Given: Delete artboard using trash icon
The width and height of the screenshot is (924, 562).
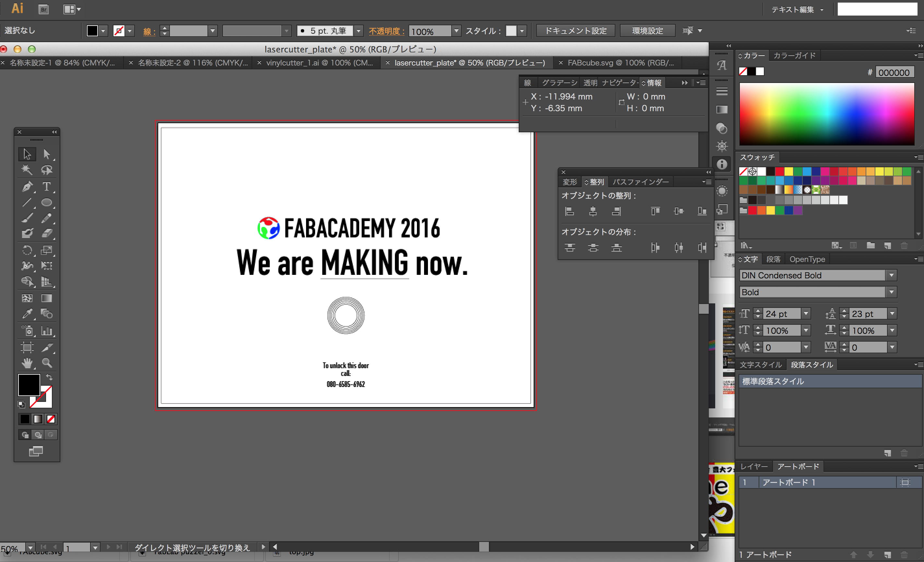Looking at the screenshot, I should click(x=905, y=554).
